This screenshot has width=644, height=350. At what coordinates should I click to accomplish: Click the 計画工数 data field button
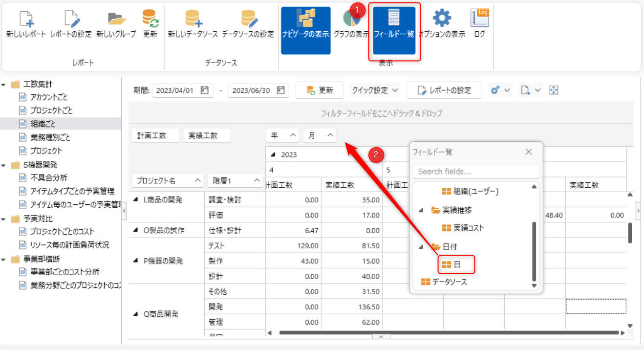[x=151, y=135]
